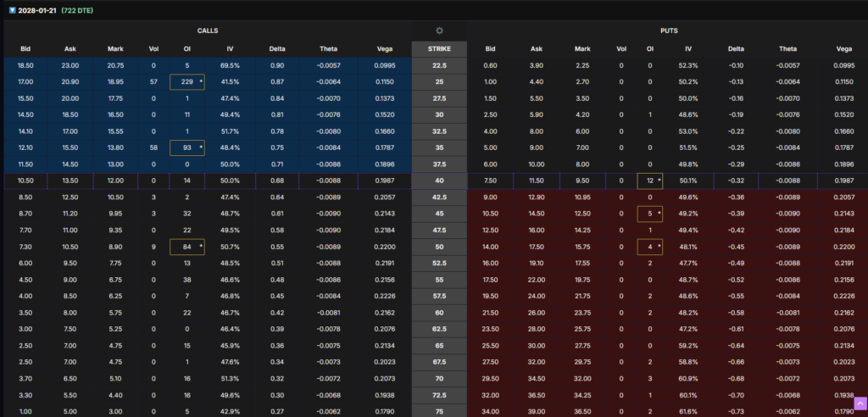This screenshot has height=417, width=868.
Task: Click the CALLS section header
Action: [208, 31]
